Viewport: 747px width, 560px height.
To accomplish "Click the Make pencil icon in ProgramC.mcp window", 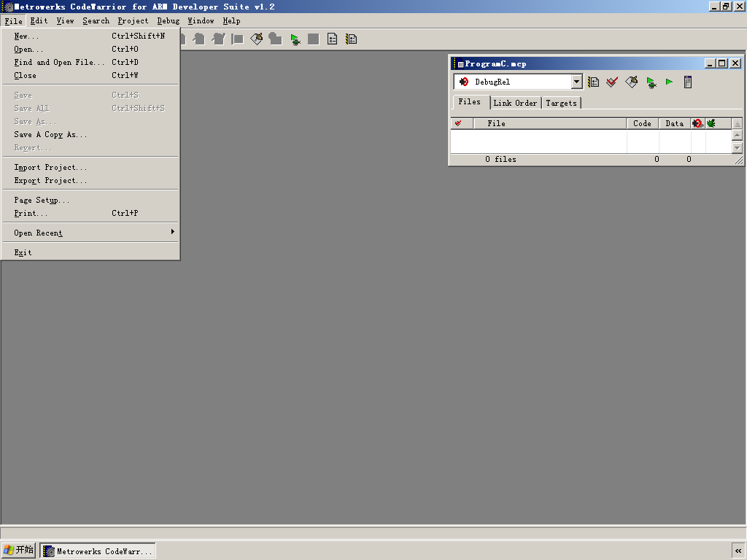I will (632, 82).
